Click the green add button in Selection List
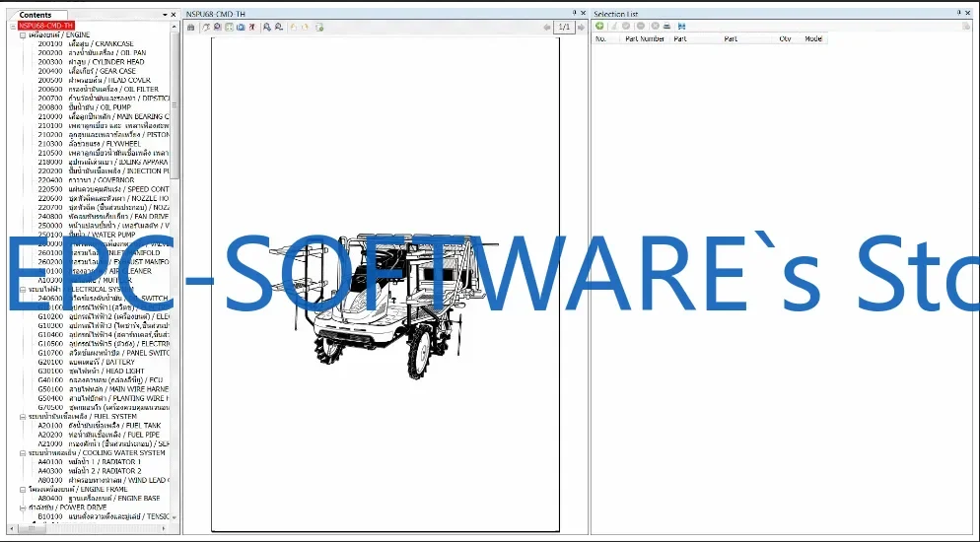The width and height of the screenshot is (980, 542). click(x=599, y=26)
